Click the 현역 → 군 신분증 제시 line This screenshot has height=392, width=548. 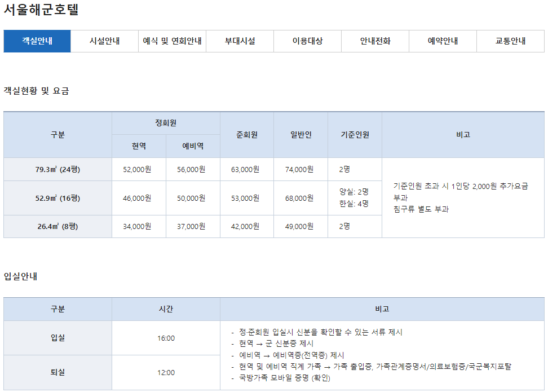click(276, 343)
